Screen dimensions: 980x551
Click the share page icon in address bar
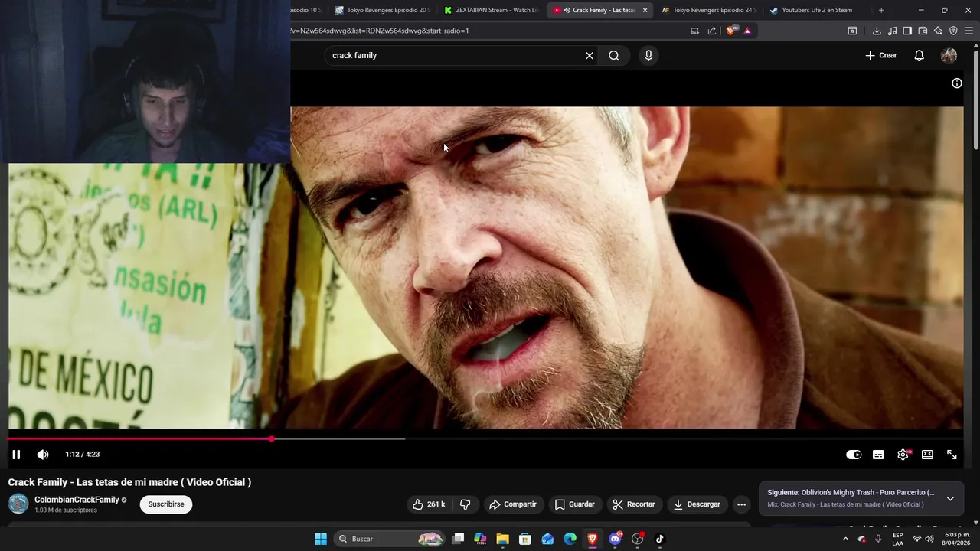(712, 31)
